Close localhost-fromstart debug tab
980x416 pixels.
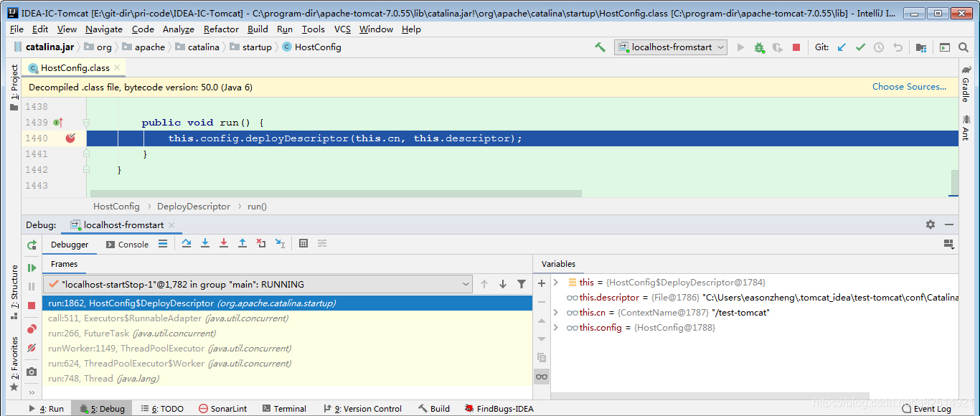point(171,225)
